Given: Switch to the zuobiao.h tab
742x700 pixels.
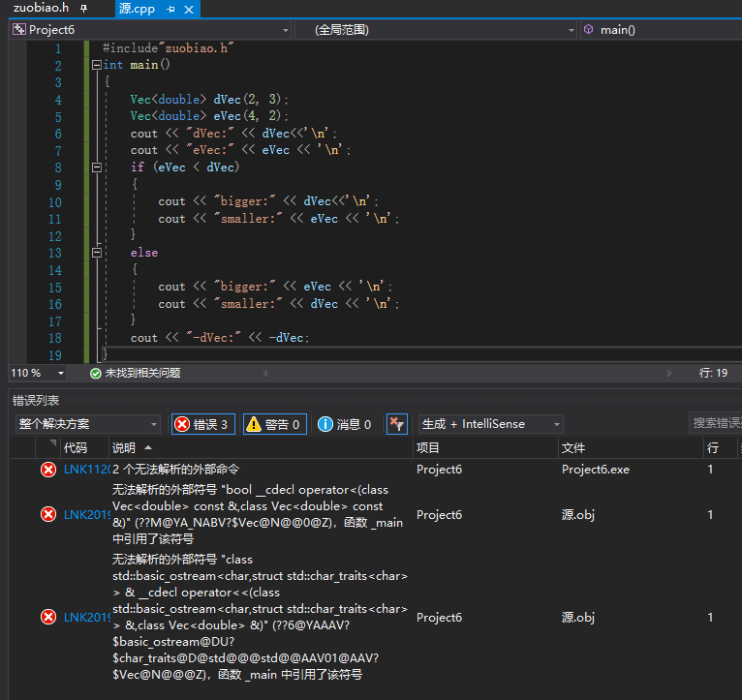Looking at the screenshot, I should [x=40, y=9].
